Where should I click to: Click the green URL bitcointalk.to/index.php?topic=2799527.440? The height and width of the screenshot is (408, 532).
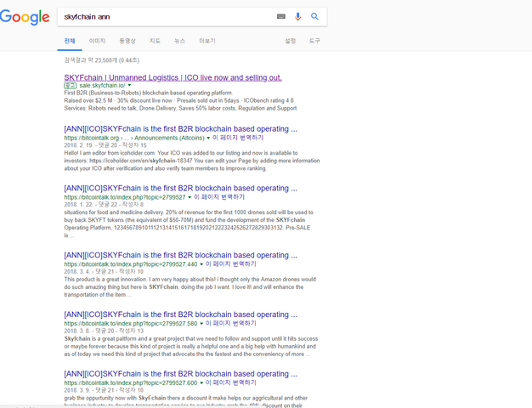[131, 264]
